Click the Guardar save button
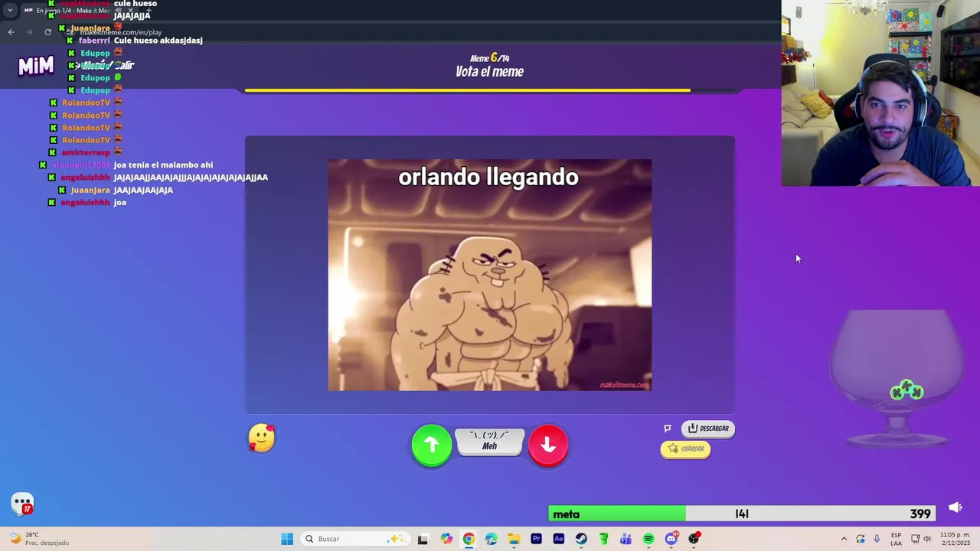980x551 pixels. pos(686,449)
